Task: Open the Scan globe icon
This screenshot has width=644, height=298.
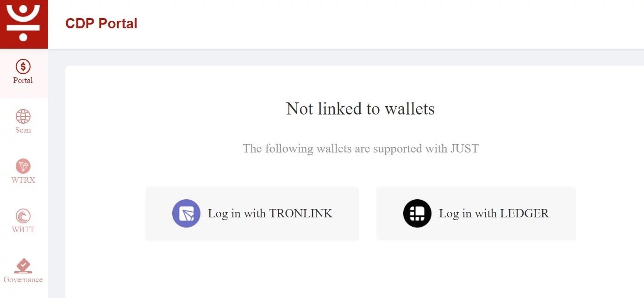Action: click(x=23, y=116)
